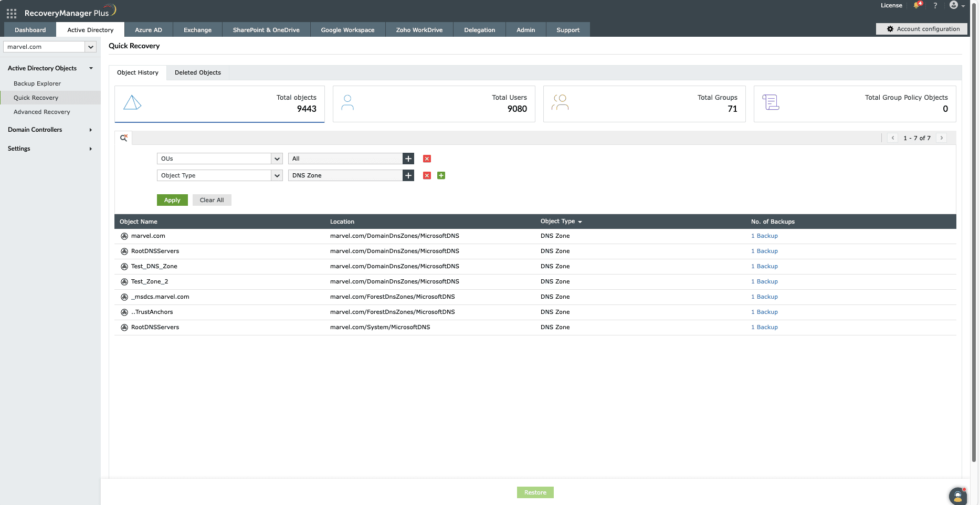
Task: Sort by the Object Type column
Action: click(561, 222)
